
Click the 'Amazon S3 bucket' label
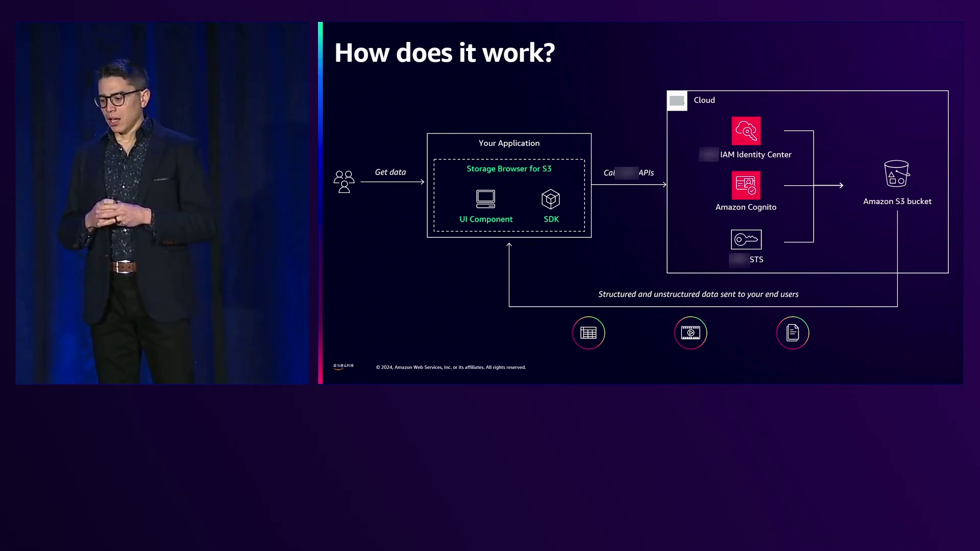[897, 202]
